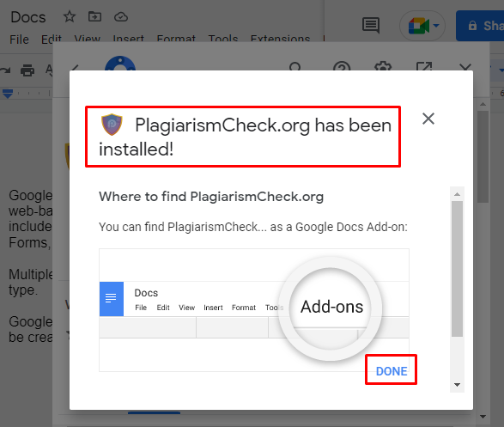The image size is (504, 427).
Task: Open the comment history icon
Action: pos(371,25)
